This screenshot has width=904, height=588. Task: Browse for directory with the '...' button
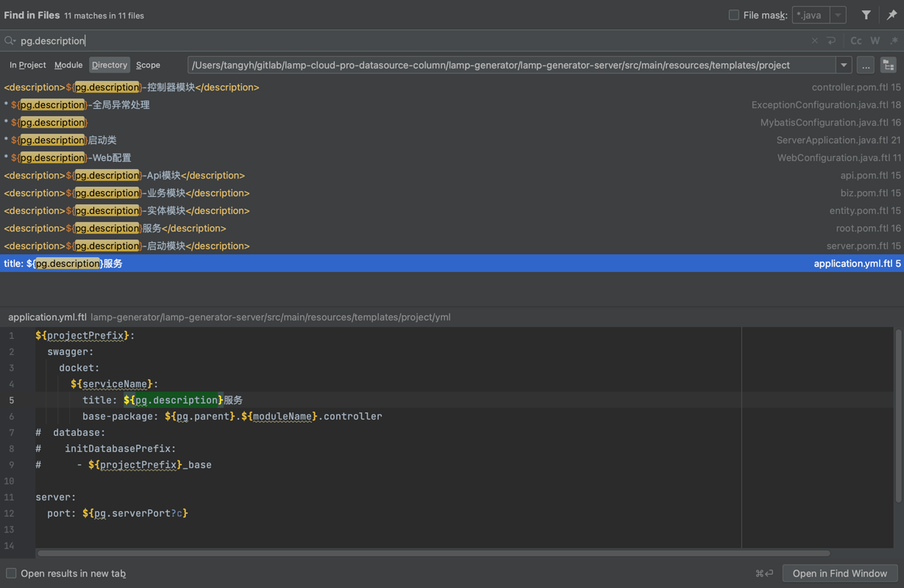pyautogui.click(x=866, y=65)
